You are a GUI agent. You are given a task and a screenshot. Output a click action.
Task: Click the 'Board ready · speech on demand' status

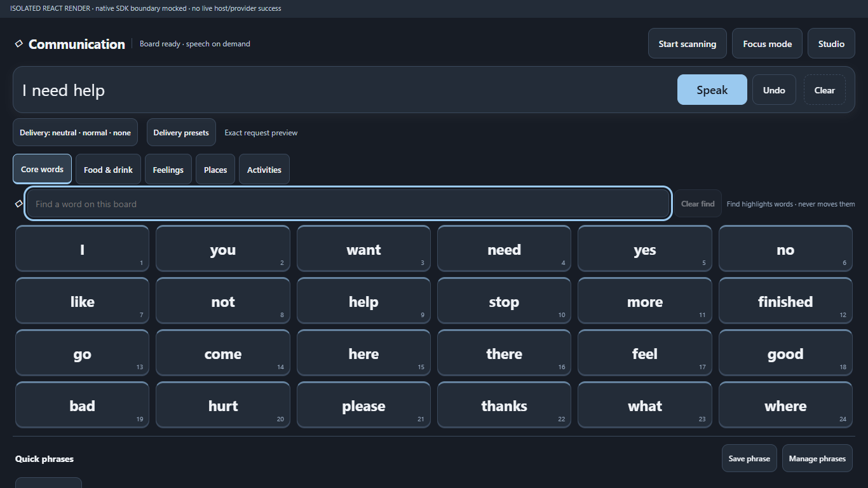pyautogui.click(x=195, y=44)
